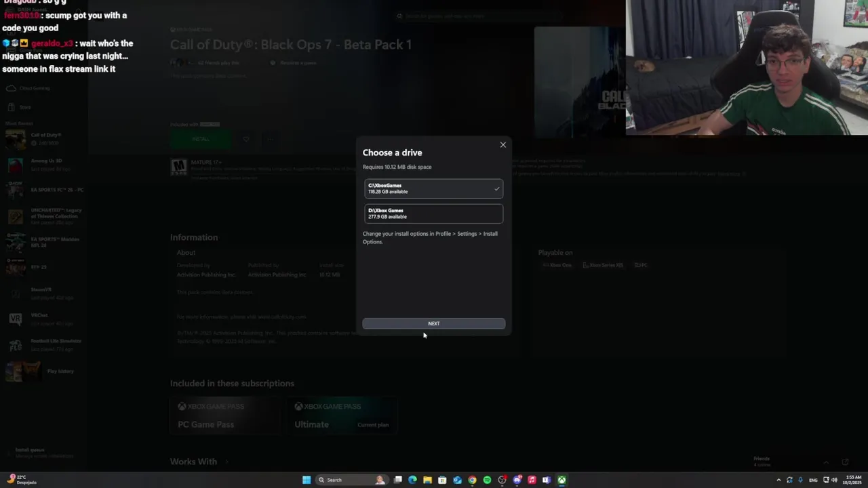Click the Ultimate subscription card
The width and height of the screenshot is (868, 488).
tap(342, 415)
